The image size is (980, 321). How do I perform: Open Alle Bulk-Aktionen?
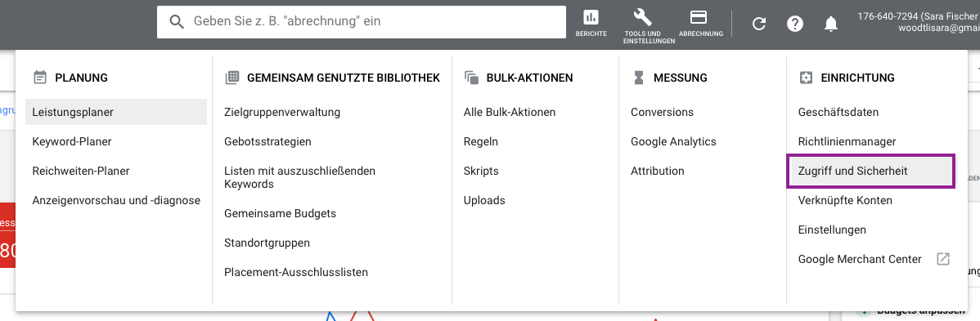click(510, 113)
